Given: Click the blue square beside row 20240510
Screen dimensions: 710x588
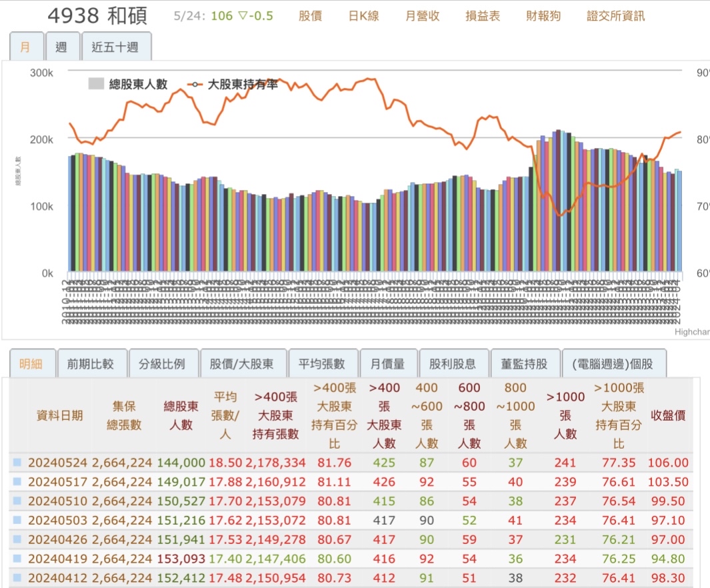Looking at the screenshot, I should [x=17, y=501].
